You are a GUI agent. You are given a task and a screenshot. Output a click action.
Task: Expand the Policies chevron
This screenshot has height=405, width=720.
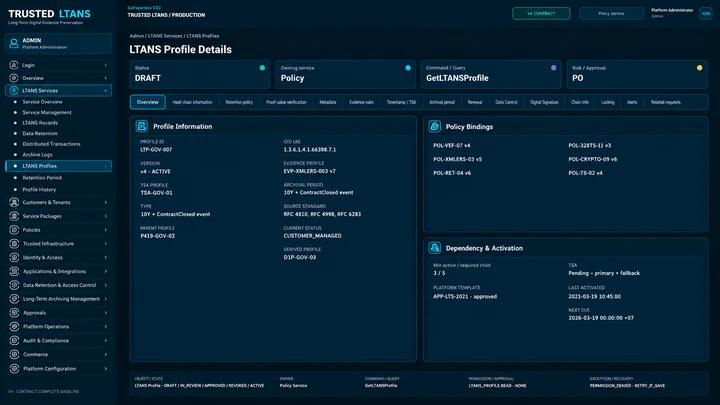(x=106, y=230)
